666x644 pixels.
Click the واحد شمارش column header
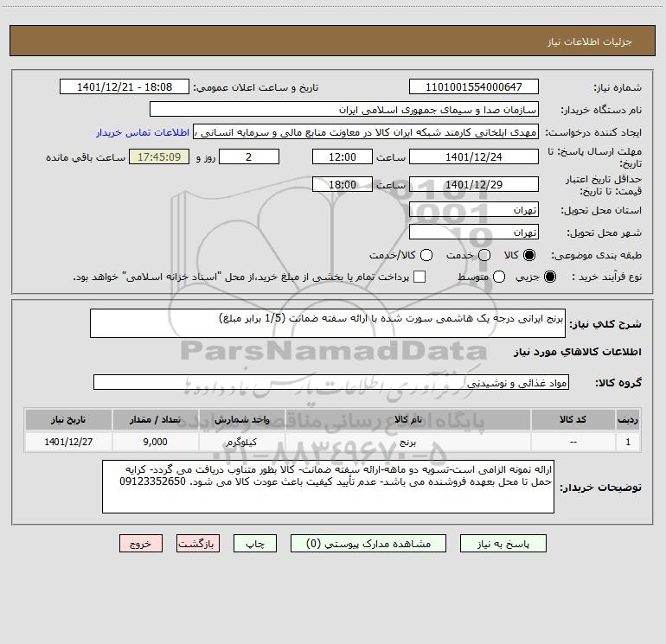(x=241, y=419)
